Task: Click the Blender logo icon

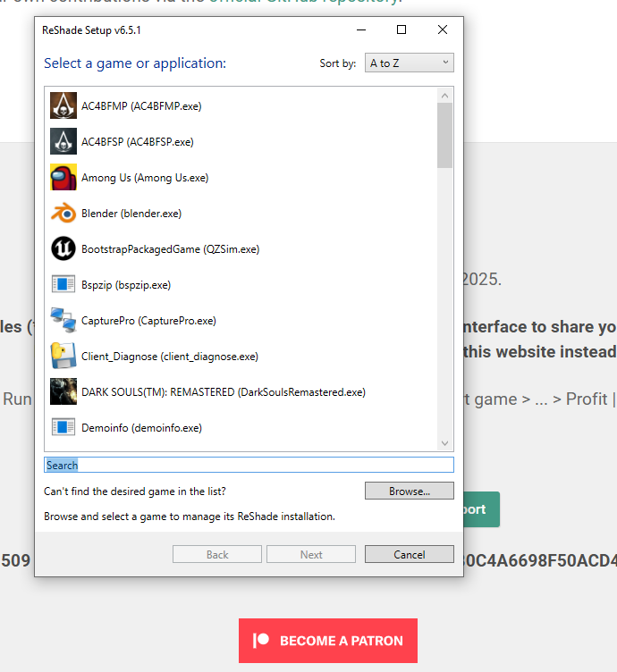Action: [x=63, y=213]
